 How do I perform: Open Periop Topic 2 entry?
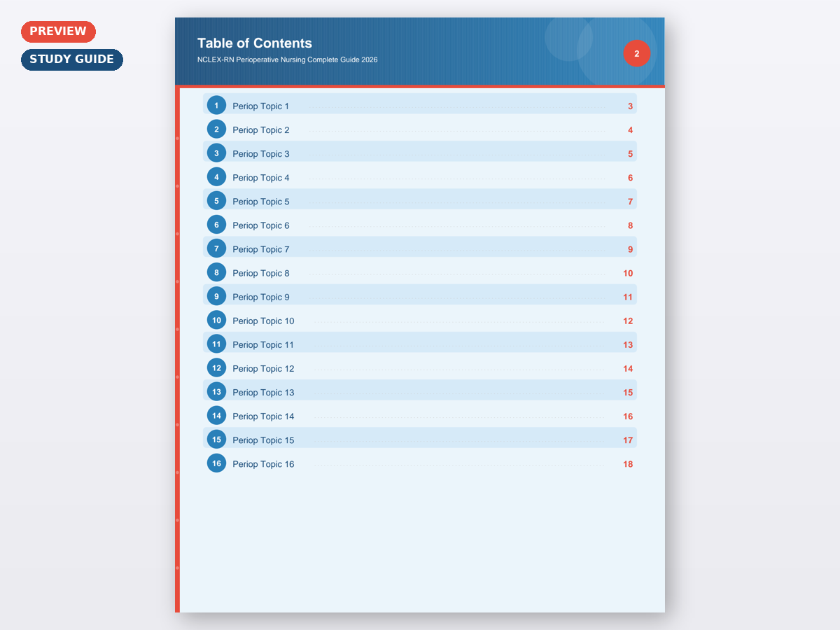pyautogui.click(x=260, y=130)
